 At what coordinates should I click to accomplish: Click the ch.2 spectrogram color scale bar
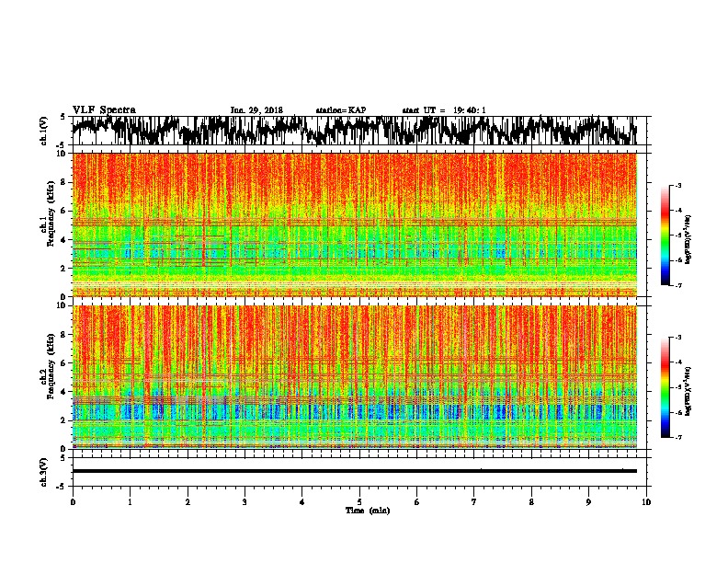665,387
